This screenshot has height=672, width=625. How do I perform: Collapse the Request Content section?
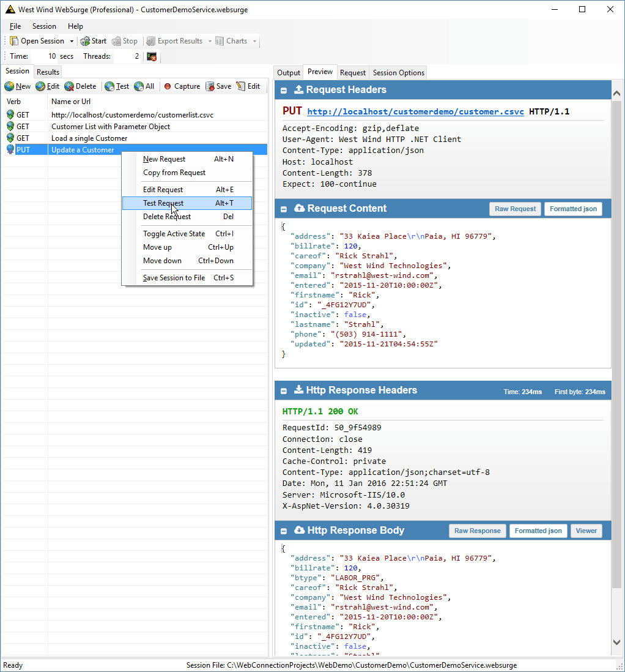(284, 209)
